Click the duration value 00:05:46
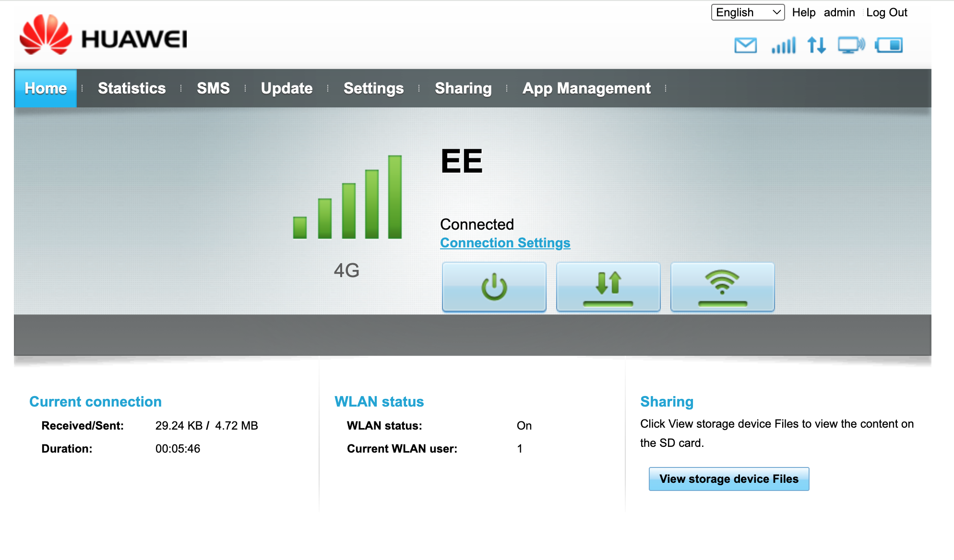Viewport: 954px width, 560px height. pos(178,449)
